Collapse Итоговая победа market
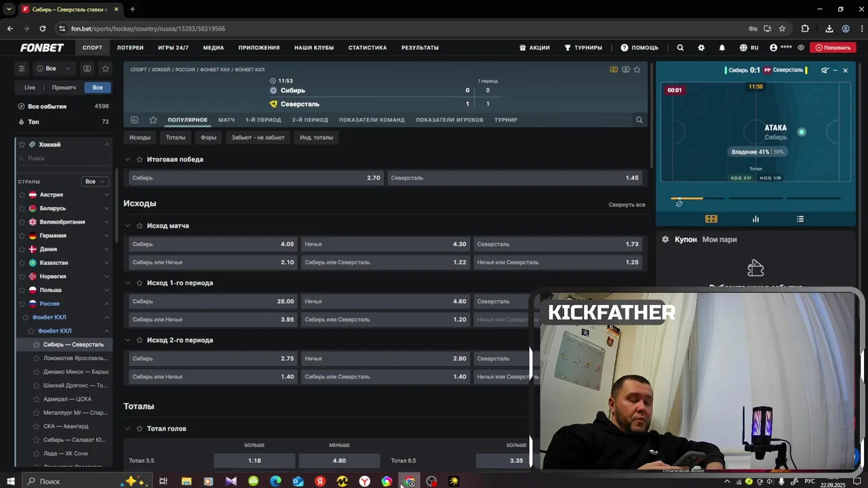Viewport: 868px width, 488px height. (x=127, y=159)
